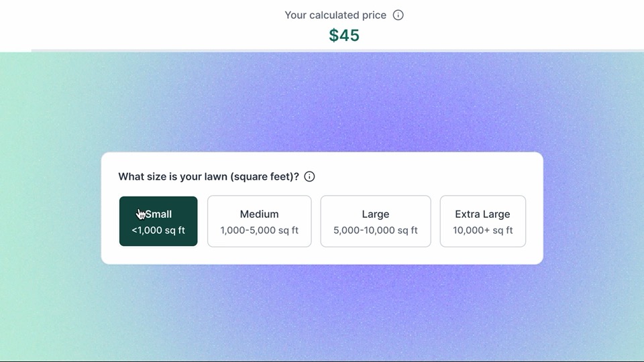Viewport: 644px width, 362px height.
Task: Click the "Your calculated price" label
Action: point(335,15)
